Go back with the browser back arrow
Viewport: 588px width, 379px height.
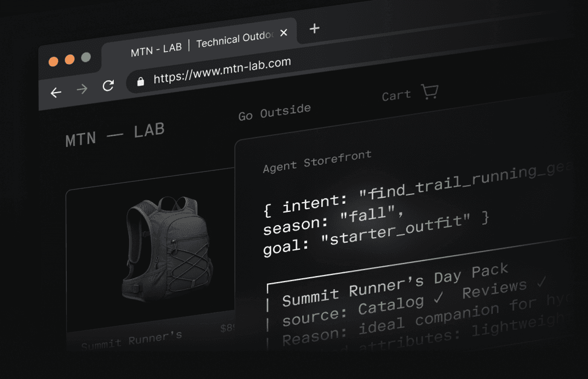tap(56, 93)
